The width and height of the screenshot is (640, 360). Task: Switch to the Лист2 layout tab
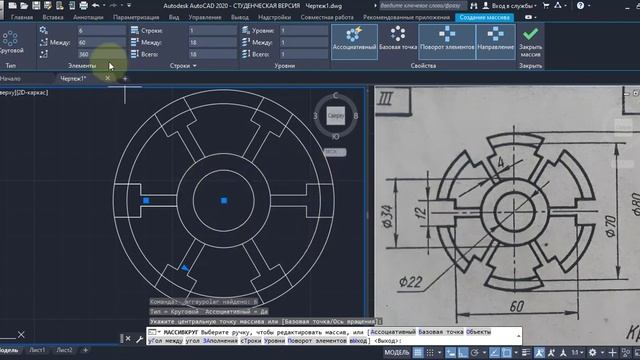pos(64,350)
